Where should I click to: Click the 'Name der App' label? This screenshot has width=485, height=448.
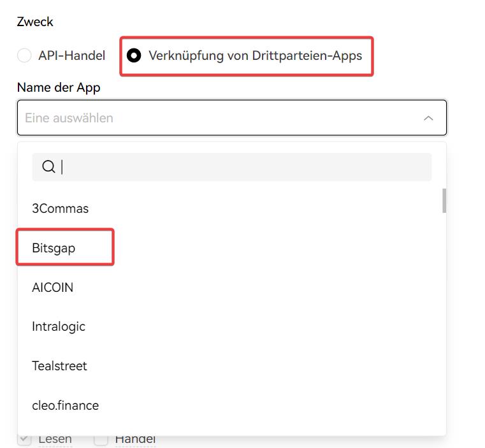pyautogui.click(x=59, y=88)
